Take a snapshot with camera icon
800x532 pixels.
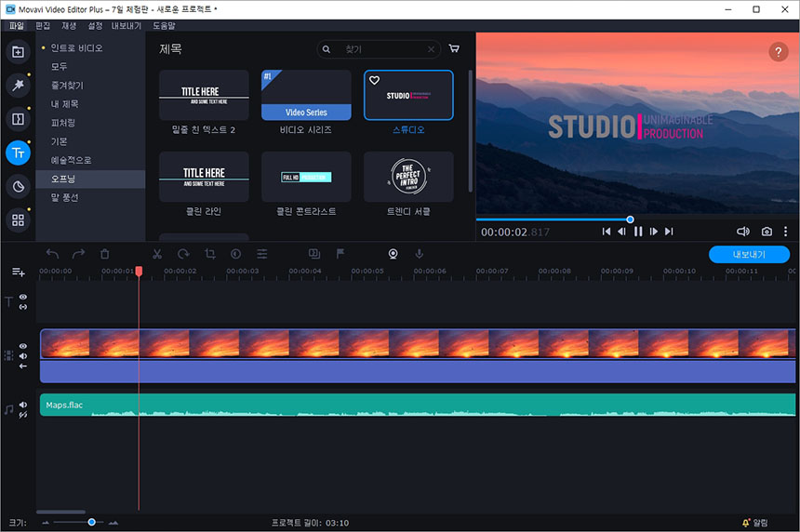[767, 232]
